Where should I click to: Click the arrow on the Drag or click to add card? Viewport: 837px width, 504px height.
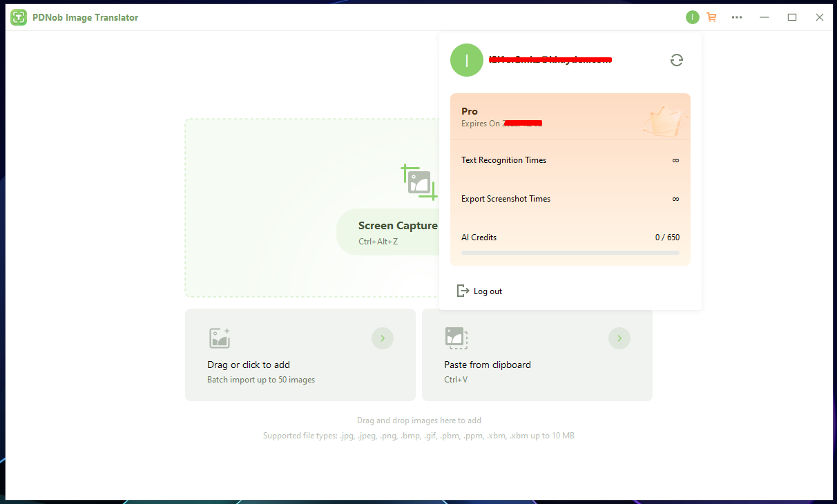point(383,338)
